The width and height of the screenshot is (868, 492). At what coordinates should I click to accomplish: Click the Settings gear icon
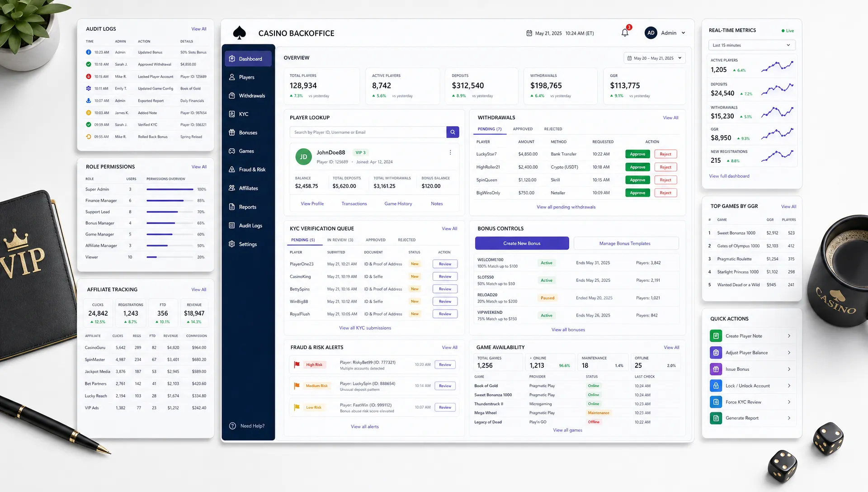point(232,244)
